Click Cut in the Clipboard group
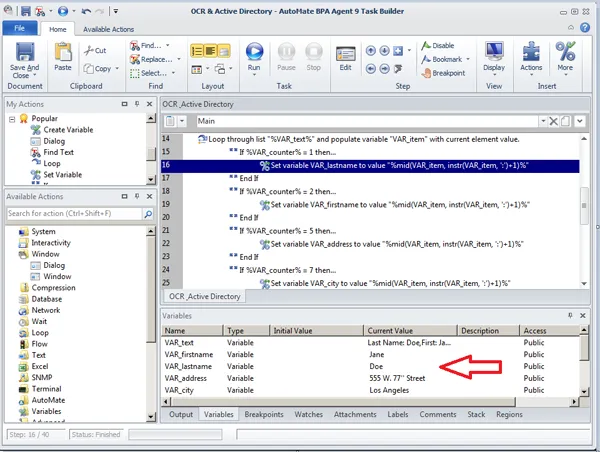Viewport: 600px width, 452px height. click(96, 50)
